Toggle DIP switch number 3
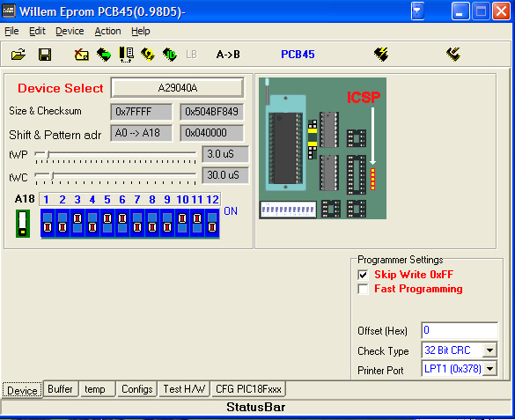Image resolution: width=515 pixels, height=420 pixels. [x=77, y=223]
